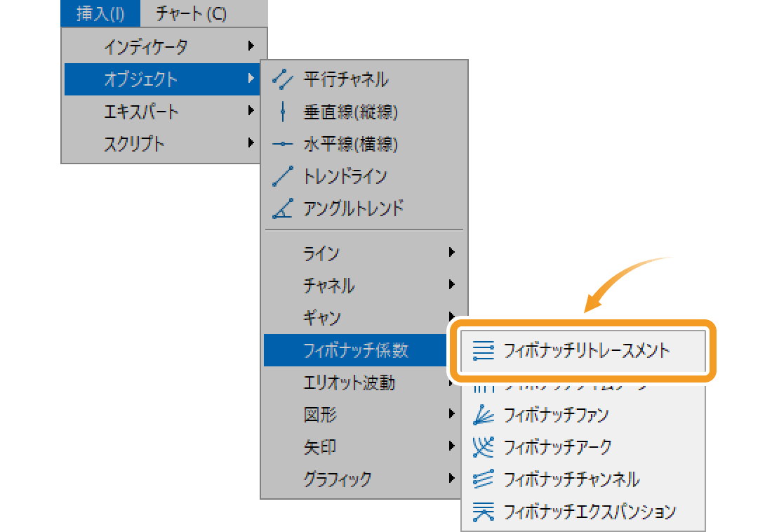This screenshot has width=772, height=532.
Task: Click the parallel channel (平行チャネル) icon
Action: (283, 79)
